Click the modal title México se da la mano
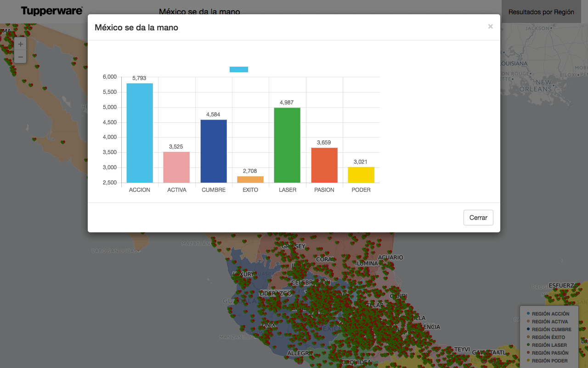The width and height of the screenshot is (588, 368). pos(136,28)
